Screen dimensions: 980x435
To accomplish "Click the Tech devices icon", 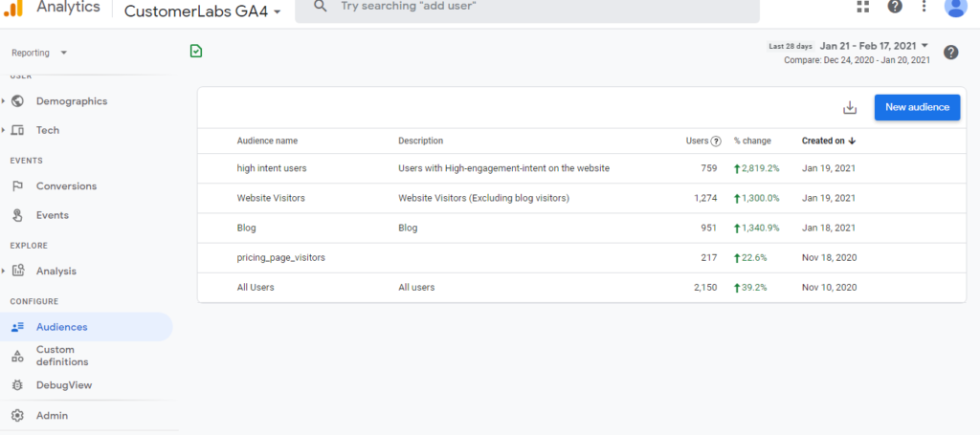I will point(17,130).
